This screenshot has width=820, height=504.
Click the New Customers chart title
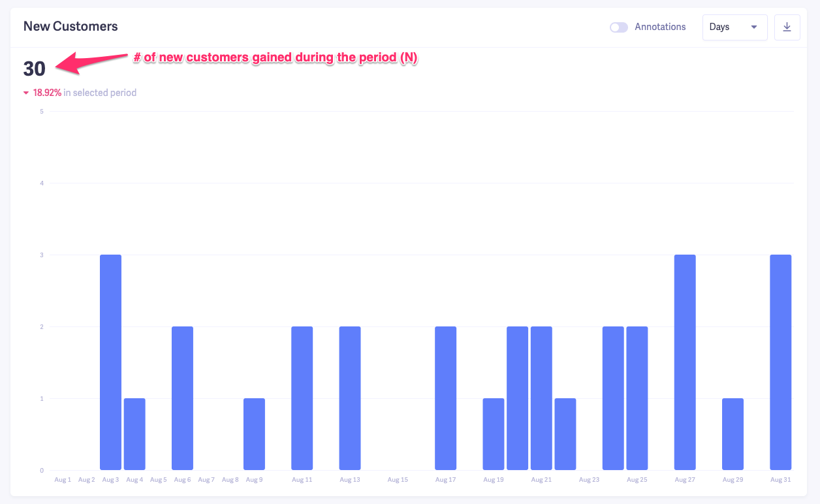click(71, 27)
